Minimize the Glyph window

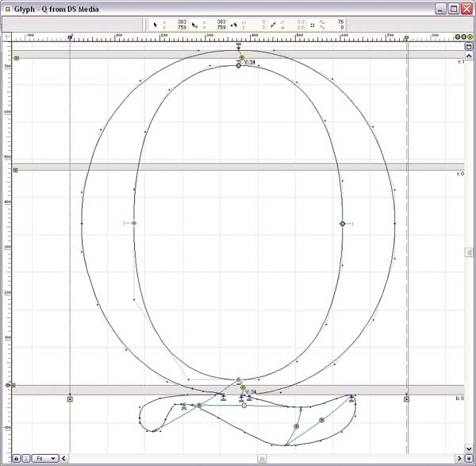click(x=440, y=9)
